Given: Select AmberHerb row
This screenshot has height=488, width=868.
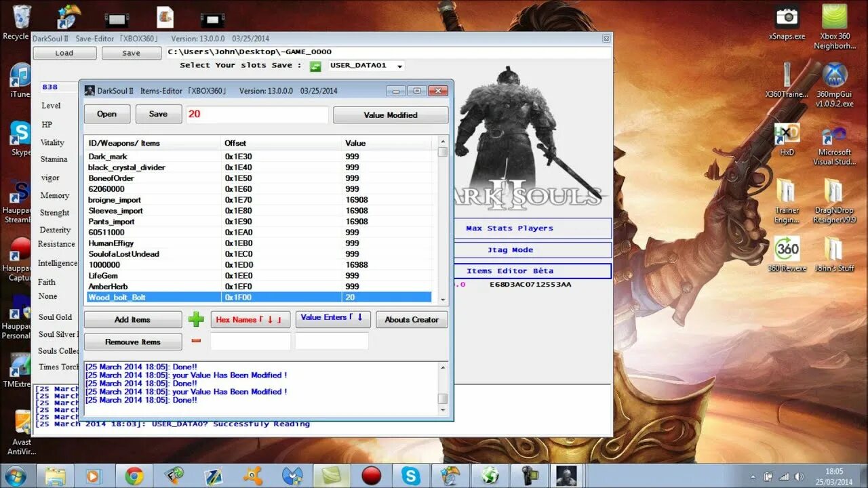Looking at the screenshot, I should coord(258,287).
